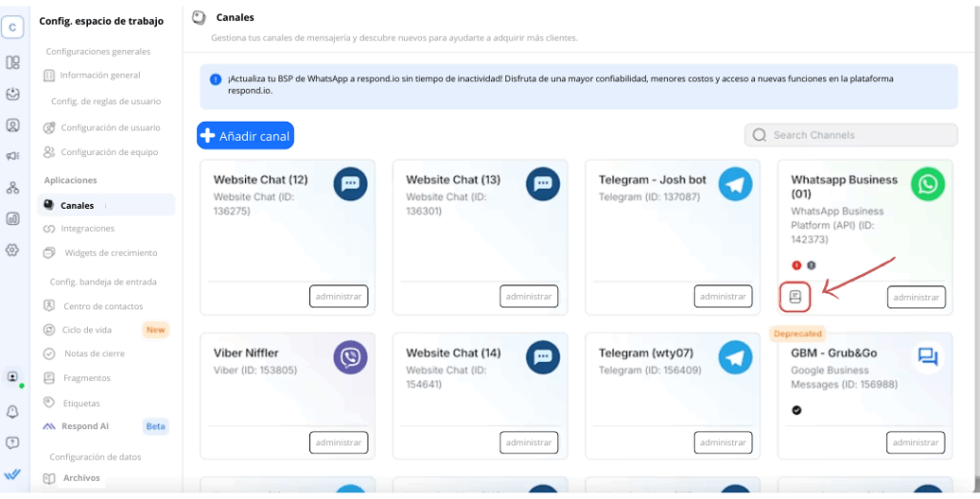Click administrar on Viber Niffler
Image resolution: width=980 pixels, height=499 pixels.
(339, 442)
